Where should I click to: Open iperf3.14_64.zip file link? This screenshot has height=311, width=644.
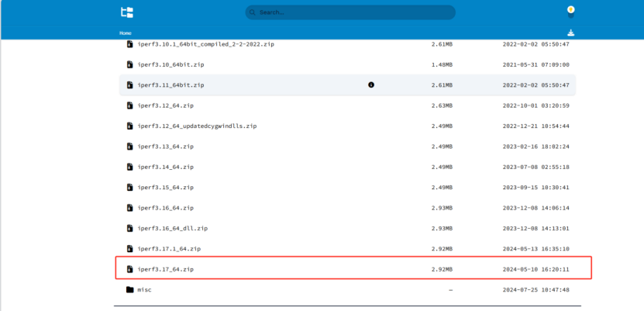coord(166,167)
